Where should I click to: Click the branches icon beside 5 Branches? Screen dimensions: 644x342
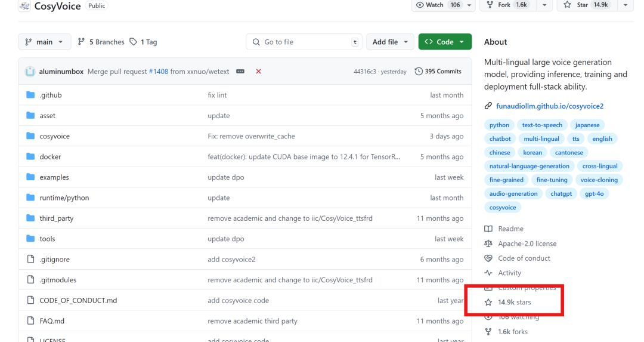[x=81, y=42]
